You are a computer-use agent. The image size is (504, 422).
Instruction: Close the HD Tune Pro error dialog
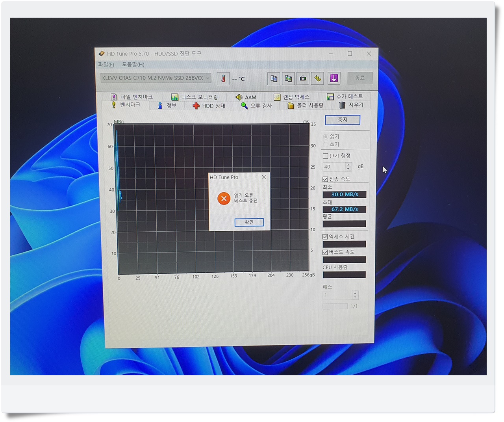[264, 177]
